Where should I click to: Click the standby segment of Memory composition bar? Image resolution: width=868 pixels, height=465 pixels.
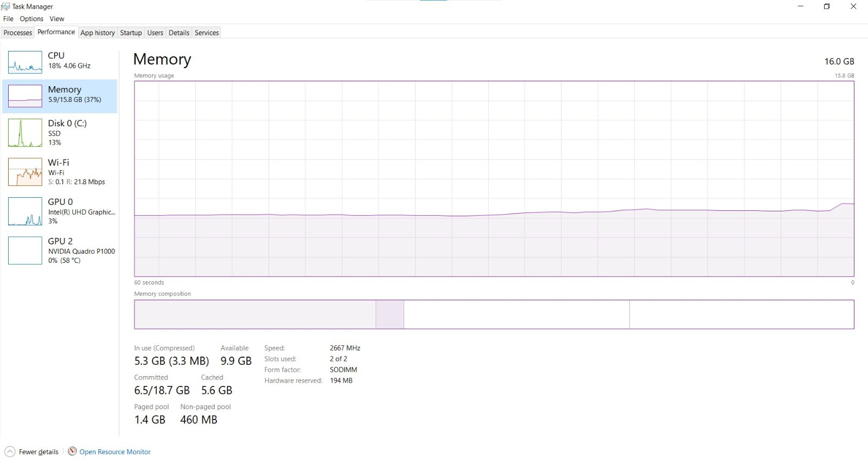[x=516, y=314]
